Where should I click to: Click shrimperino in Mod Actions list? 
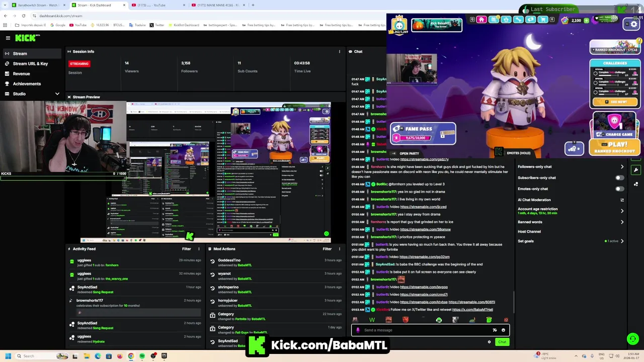pos(228,287)
